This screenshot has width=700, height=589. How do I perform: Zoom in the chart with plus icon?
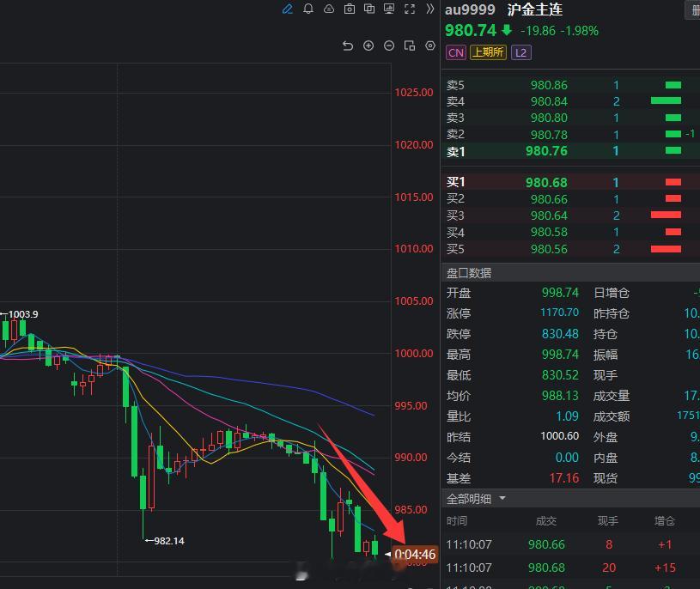(368, 46)
